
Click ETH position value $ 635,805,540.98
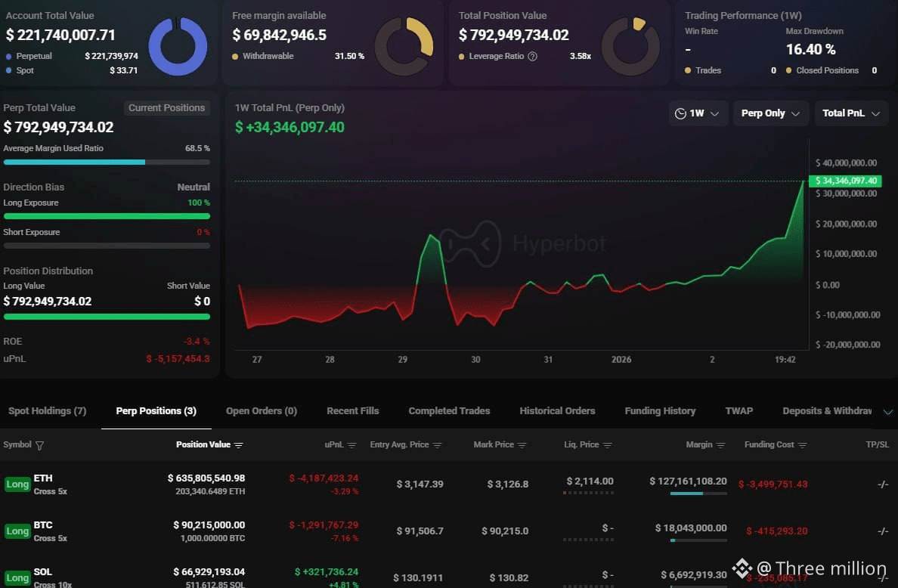tap(206, 478)
